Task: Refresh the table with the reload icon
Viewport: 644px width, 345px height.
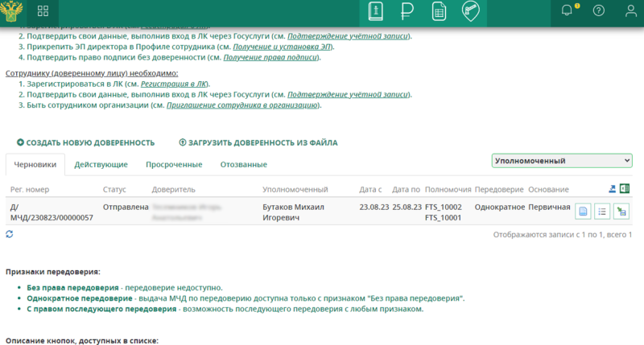Action: 10,234
